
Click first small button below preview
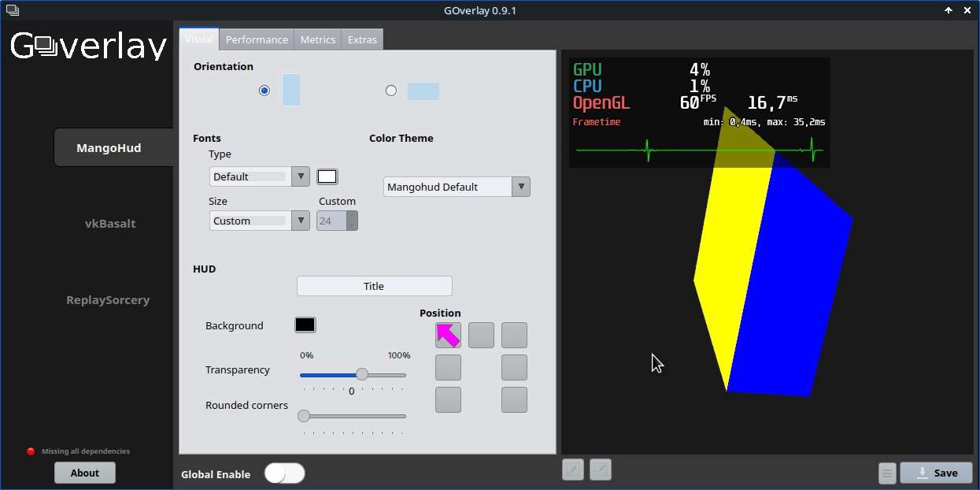(x=573, y=470)
